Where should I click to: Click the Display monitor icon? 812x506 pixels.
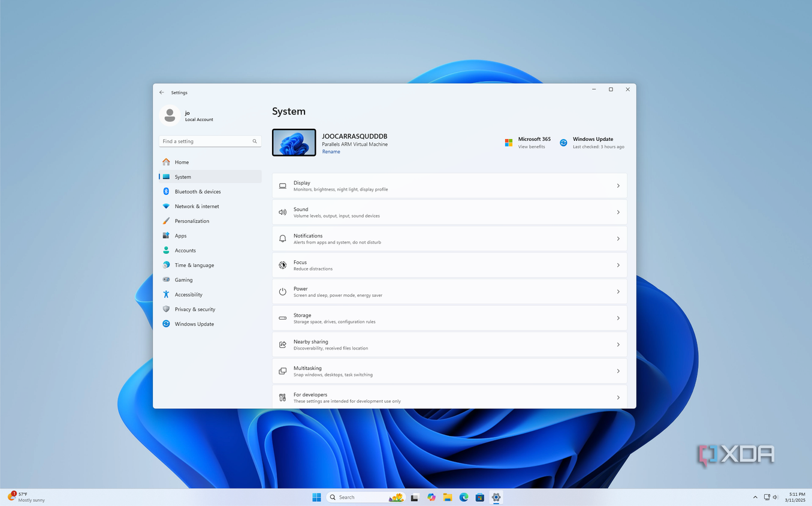click(x=282, y=186)
